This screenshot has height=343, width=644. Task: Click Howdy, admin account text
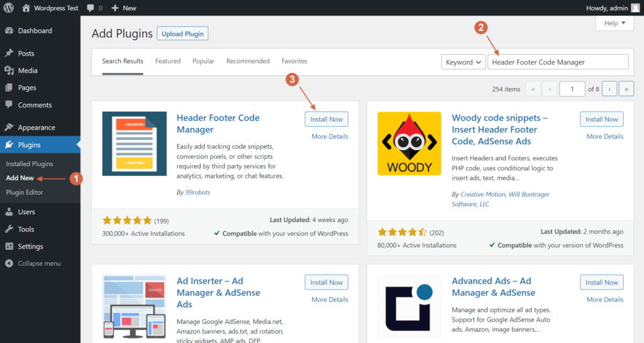pos(607,8)
